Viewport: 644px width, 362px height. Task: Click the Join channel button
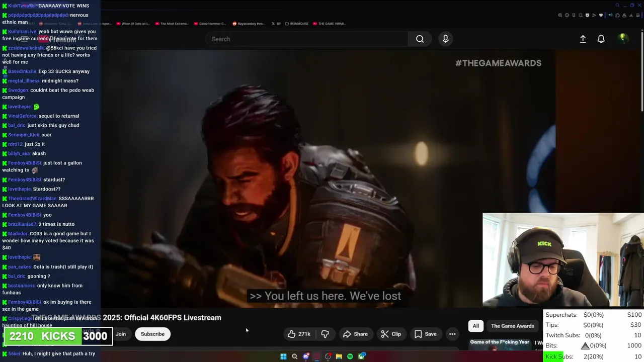[121, 334]
